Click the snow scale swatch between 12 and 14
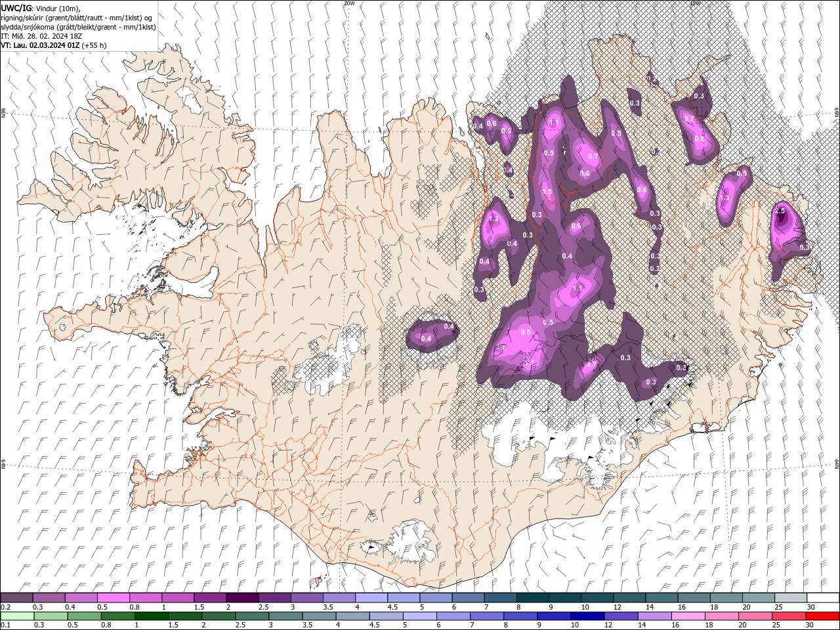 [629, 598]
